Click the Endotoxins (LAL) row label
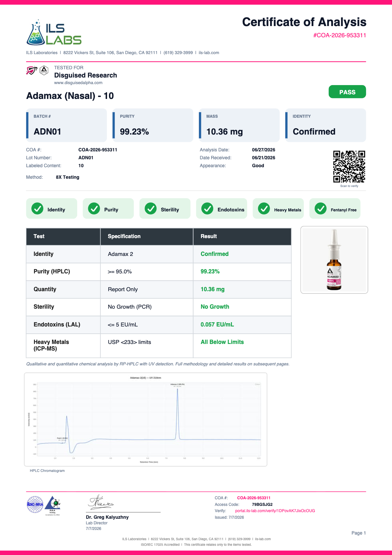392x555 pixels. [x=57, y=324]
